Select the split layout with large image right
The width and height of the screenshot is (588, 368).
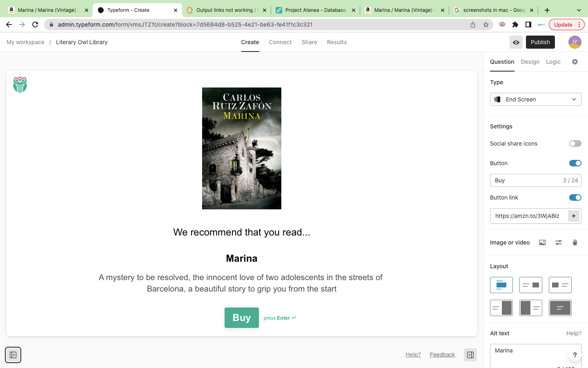click(501, 308)
